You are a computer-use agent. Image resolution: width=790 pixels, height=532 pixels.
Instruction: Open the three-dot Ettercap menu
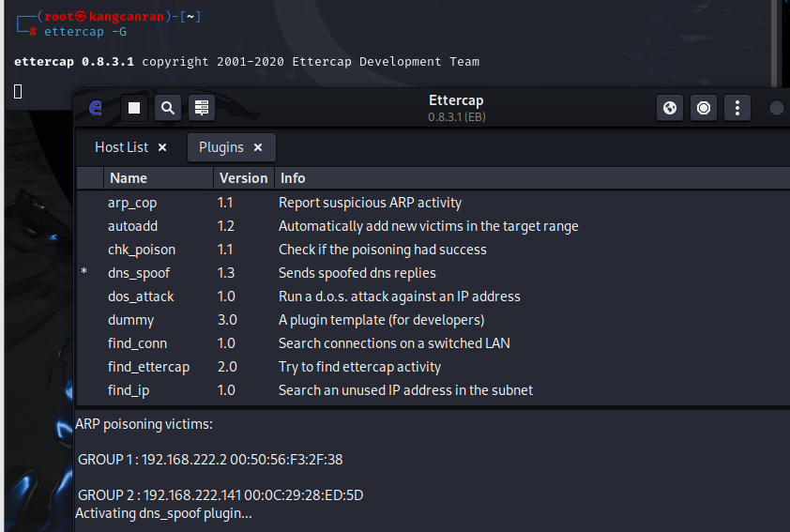pos(737,108)
